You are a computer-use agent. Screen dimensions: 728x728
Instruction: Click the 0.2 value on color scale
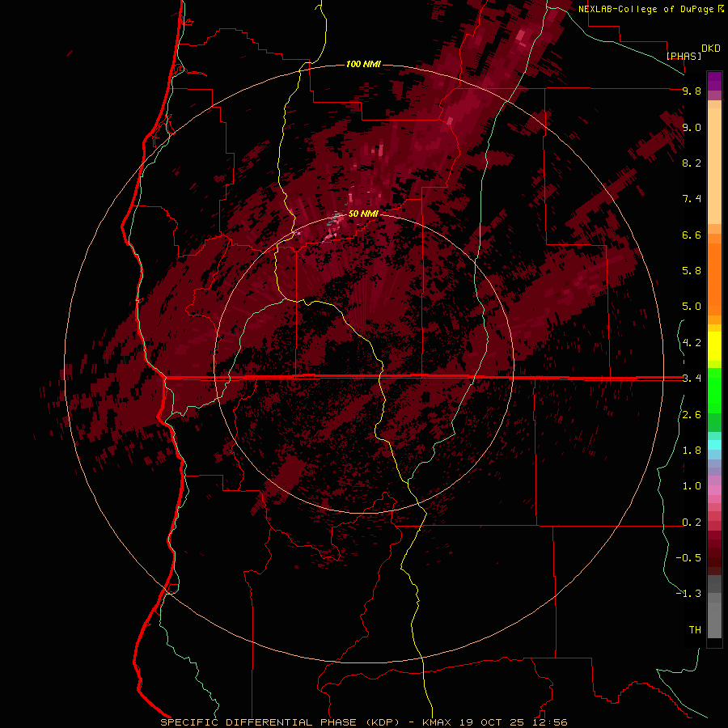[x=692, y=523]
